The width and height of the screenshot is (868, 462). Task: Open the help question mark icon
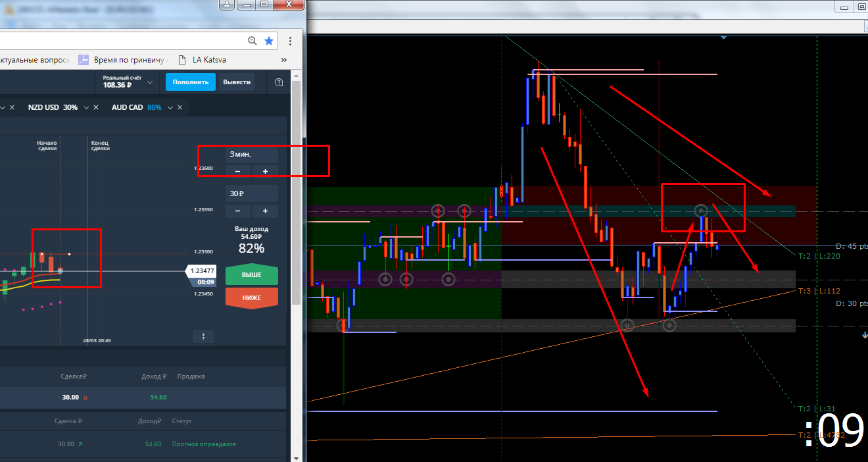tap(279, 82)
